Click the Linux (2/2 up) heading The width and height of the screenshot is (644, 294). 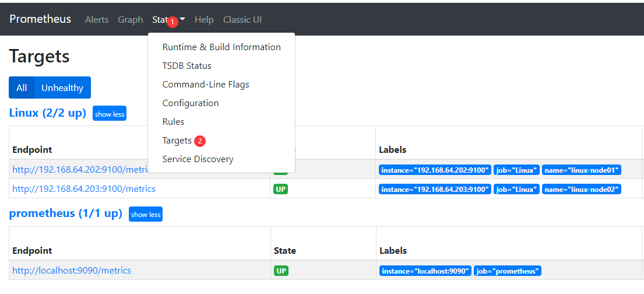[x=48, y=113]
